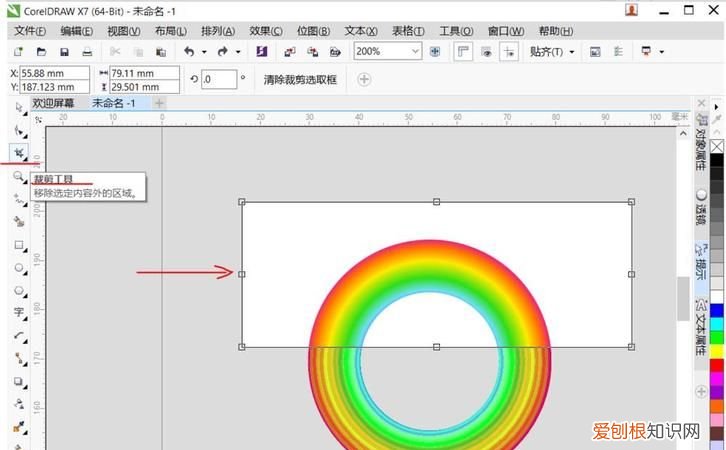
Task: Click the Import icon in toolbar
Action: 286,51
